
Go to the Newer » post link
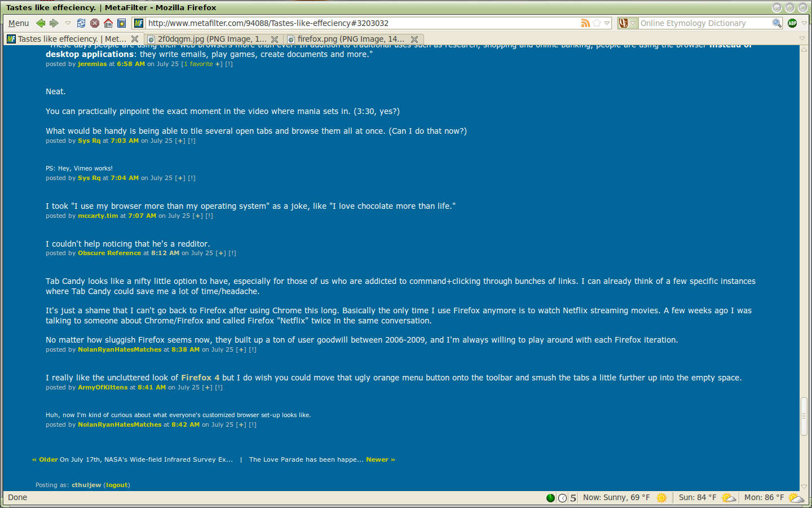point(381,460)
